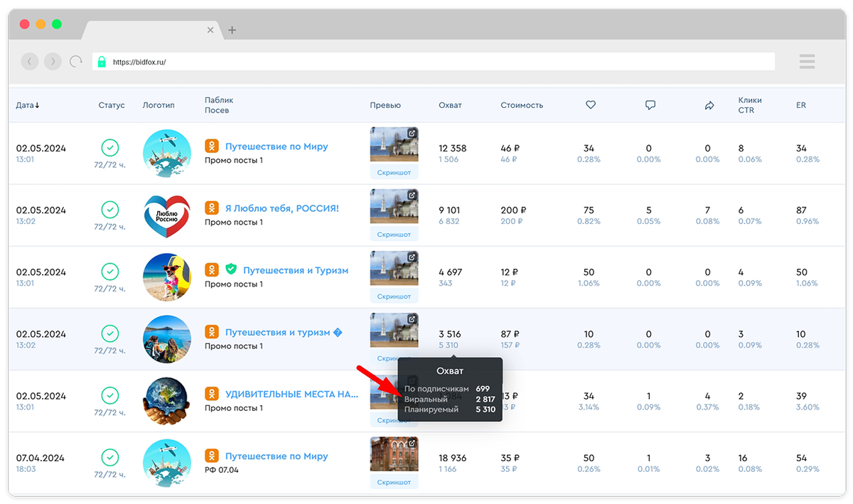Open Путешествия и Туризм link with verified shield
The image size is (853, 504).
[296, 270]
